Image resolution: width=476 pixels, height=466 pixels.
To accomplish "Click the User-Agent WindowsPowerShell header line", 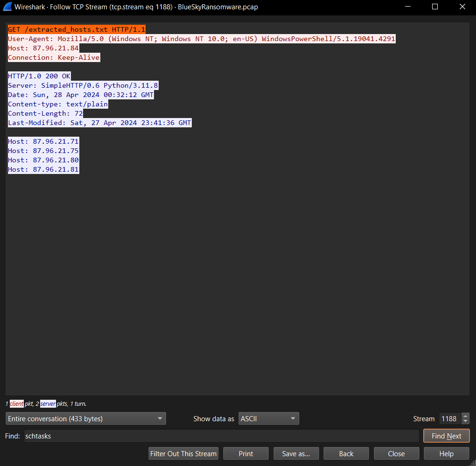I will click(202, 39).
